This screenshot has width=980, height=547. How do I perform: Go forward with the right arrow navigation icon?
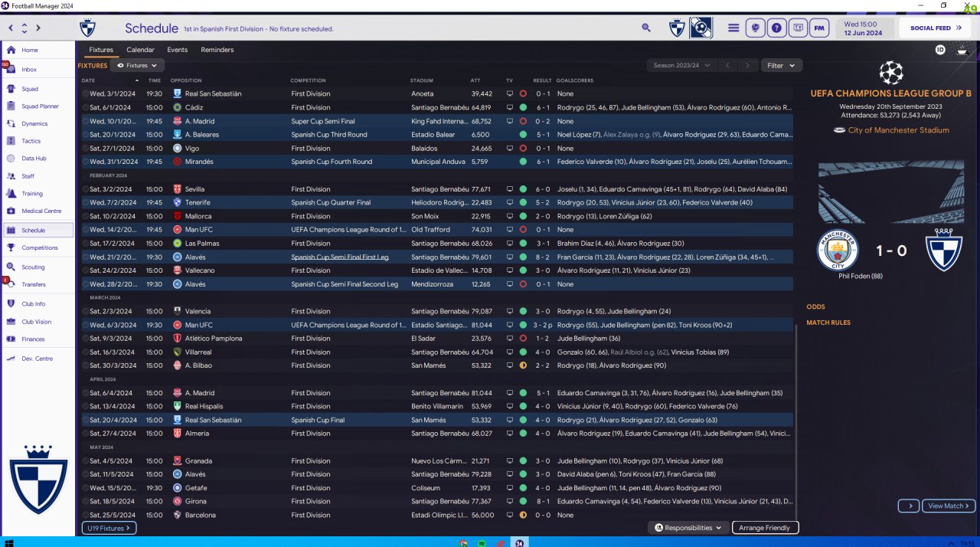point(38,28)
